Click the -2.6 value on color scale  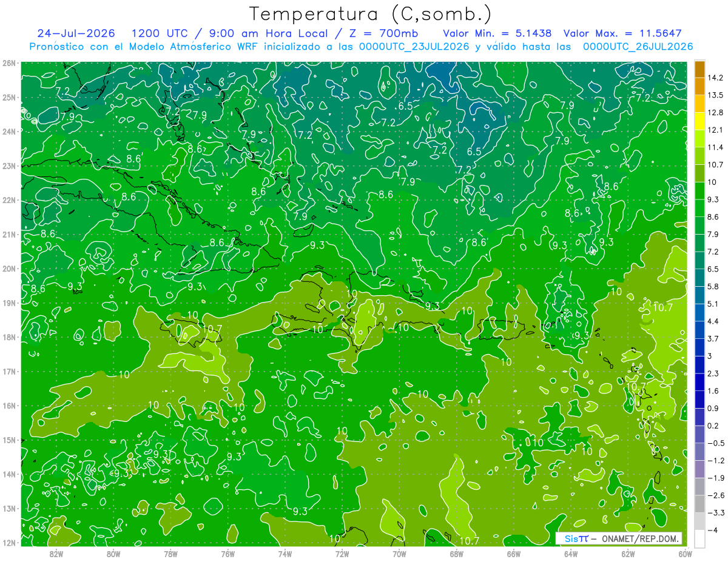click(715, 495)
